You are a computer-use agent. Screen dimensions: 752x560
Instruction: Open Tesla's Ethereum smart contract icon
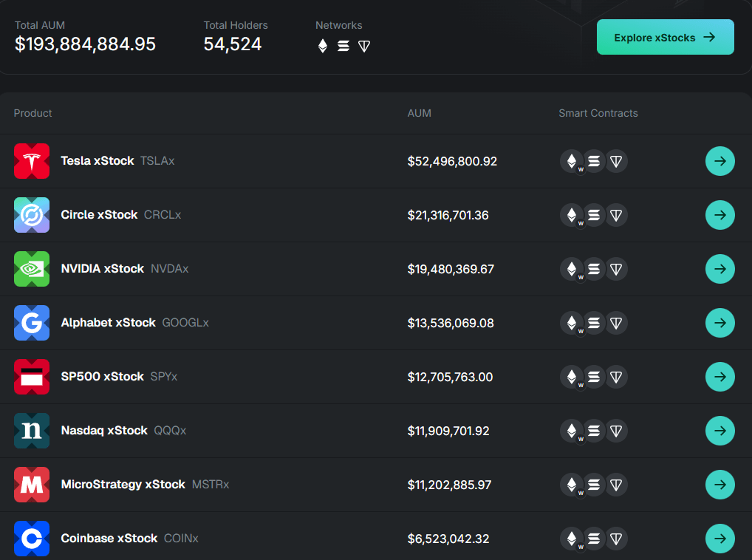571,161
